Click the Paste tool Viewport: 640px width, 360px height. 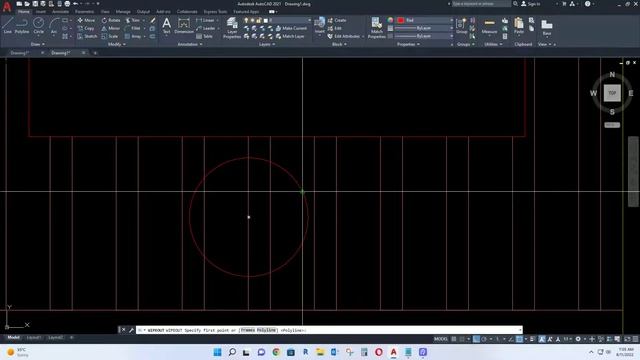(x=519, y=26)
